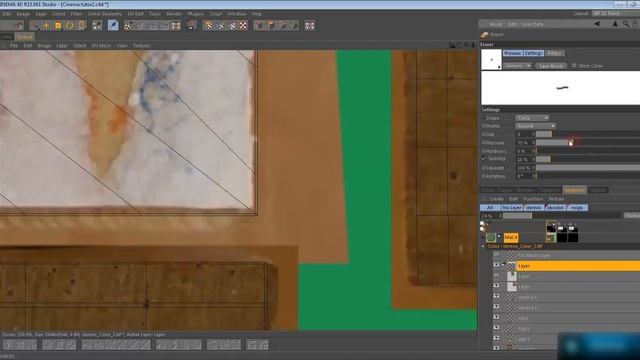Switch to the Materials panel tab

pos(575,190)
